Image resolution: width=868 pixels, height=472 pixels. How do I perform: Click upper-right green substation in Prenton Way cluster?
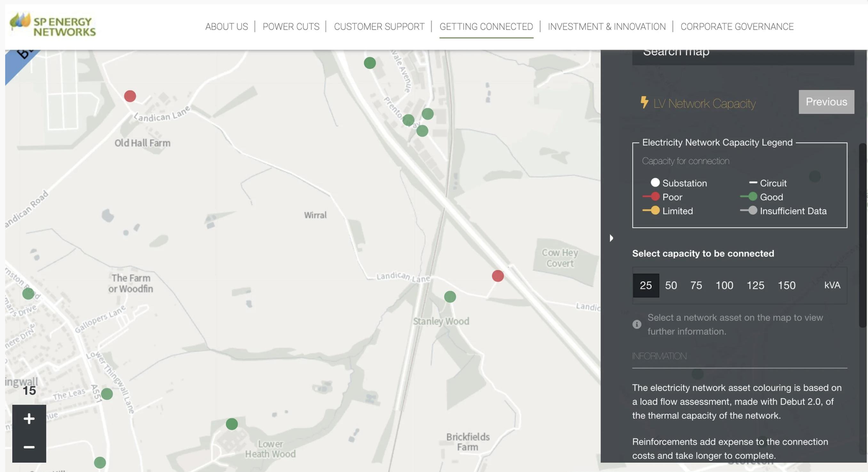tap(427, 114)
